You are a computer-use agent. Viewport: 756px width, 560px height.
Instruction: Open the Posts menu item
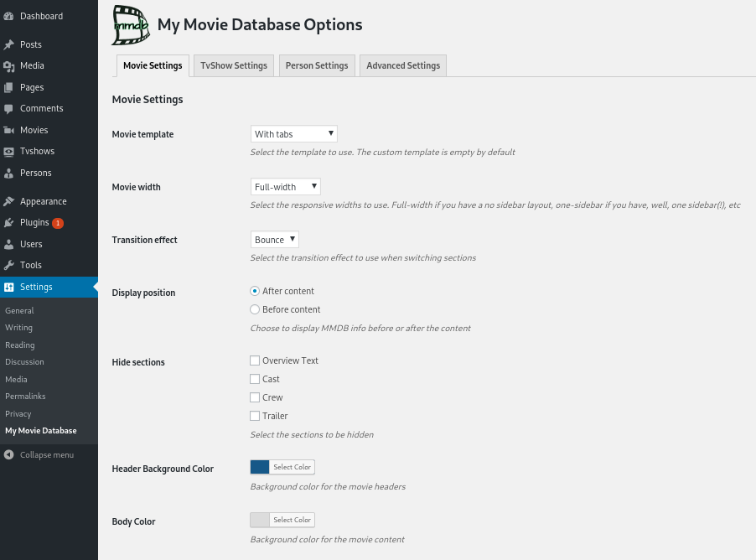pos(49,44)
